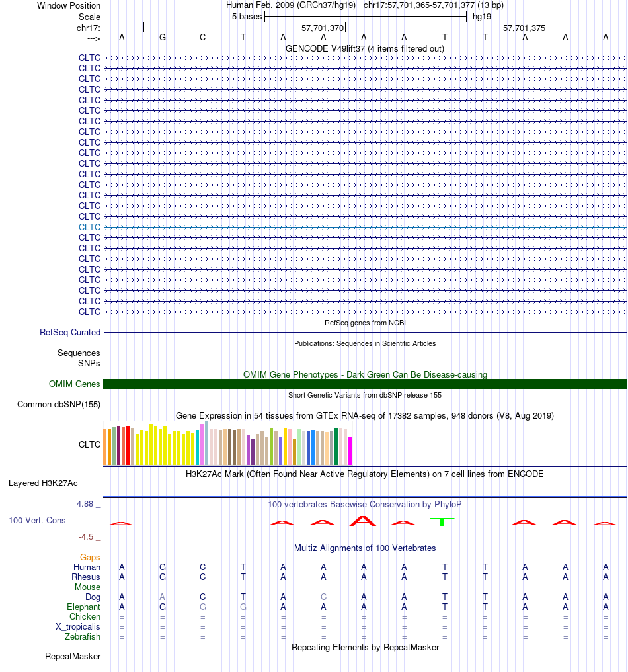Screen dimensions: 628x672
Task: Select the Dog species label
Action: [x=93, y=597]
